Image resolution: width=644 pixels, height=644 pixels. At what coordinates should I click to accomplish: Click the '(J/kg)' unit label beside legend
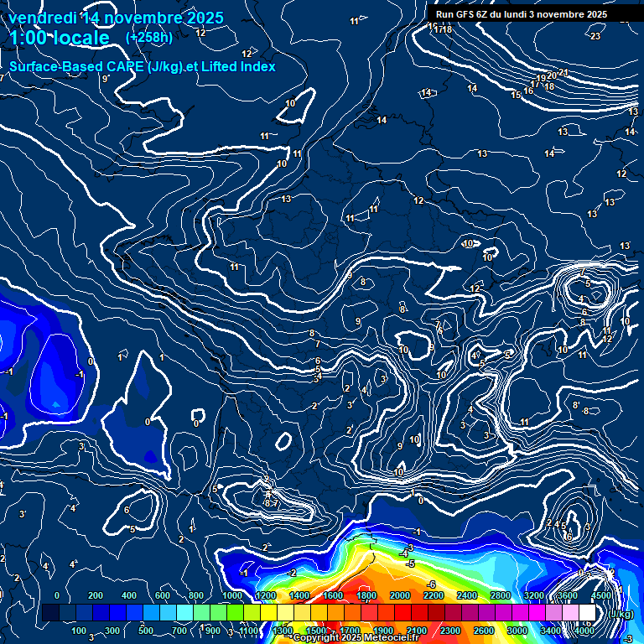(621, 614)
